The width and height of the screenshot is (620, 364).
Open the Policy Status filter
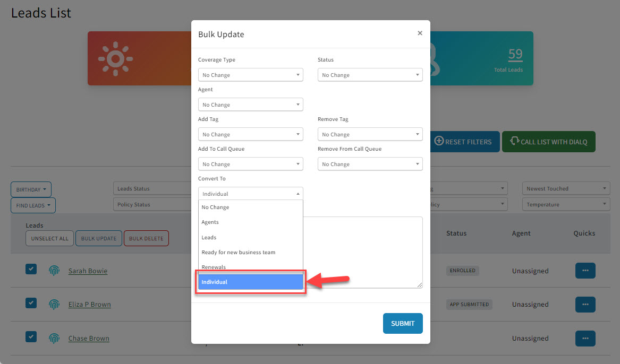152,204
